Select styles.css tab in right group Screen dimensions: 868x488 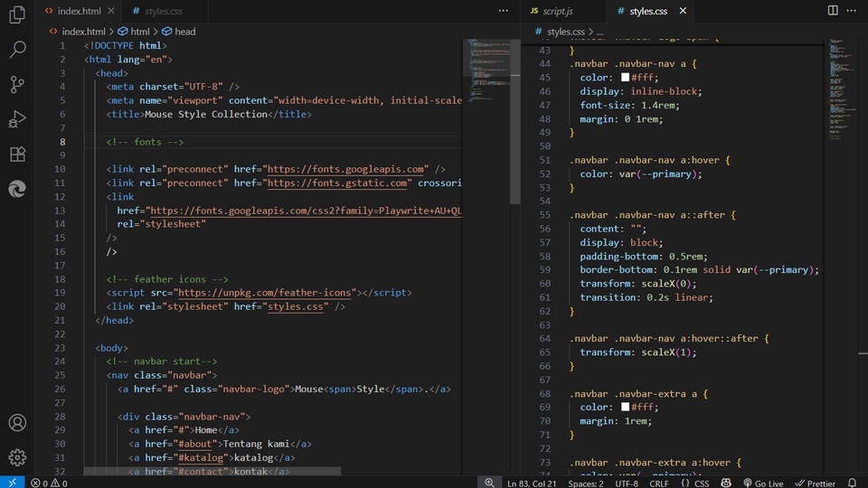(648, 11)
